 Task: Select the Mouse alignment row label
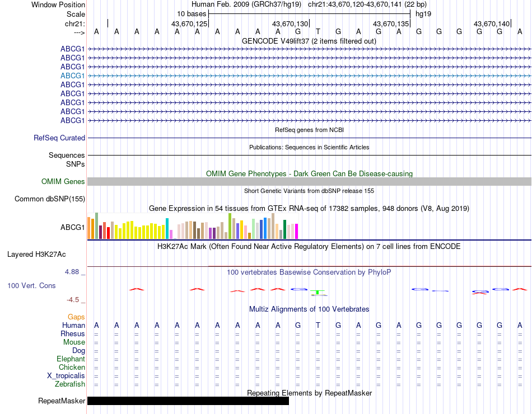(x=74, y=342)
